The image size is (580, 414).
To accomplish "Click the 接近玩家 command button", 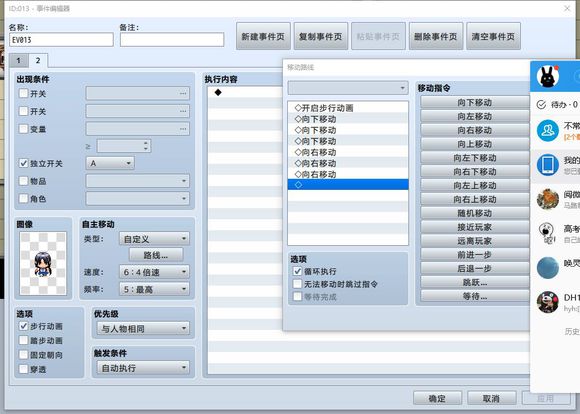I will pos(475,227).
